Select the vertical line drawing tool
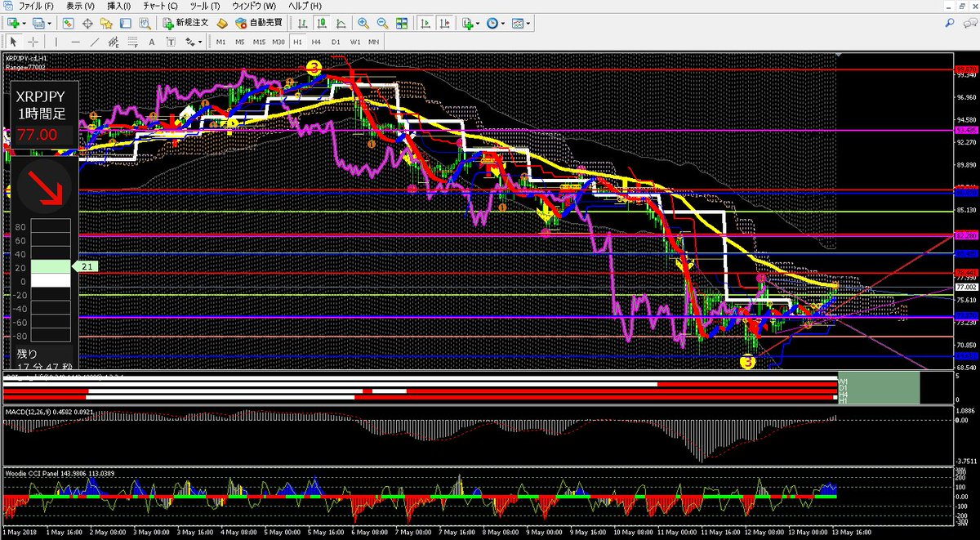This screenshot has height=540, width=980. pyautogui.click(x=56, y=42)
